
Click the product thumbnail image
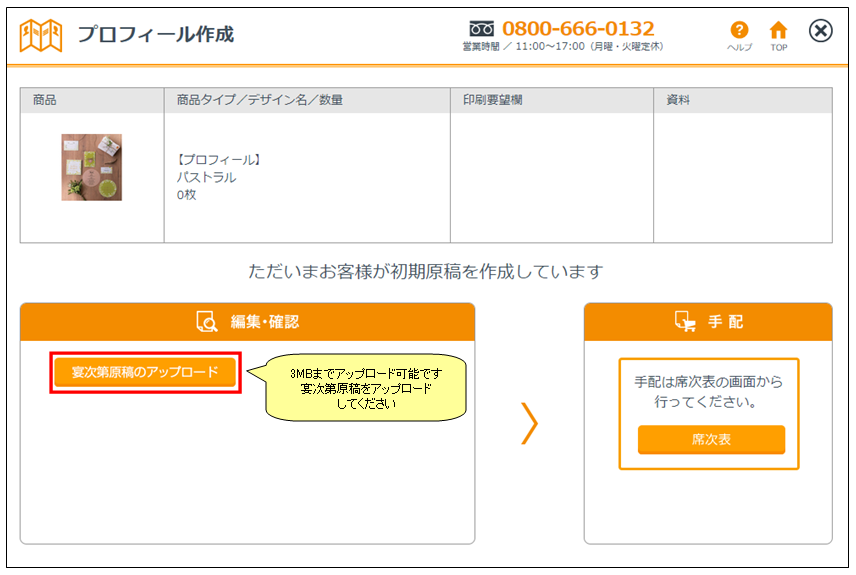91,167
